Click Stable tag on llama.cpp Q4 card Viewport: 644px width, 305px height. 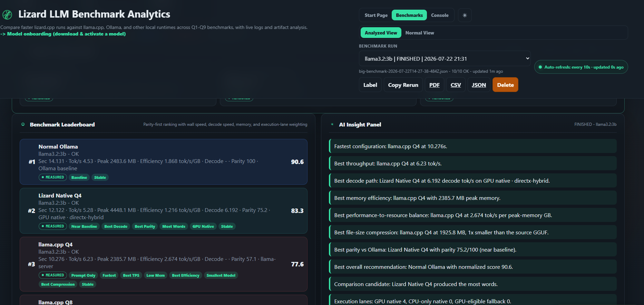[88, 284]
